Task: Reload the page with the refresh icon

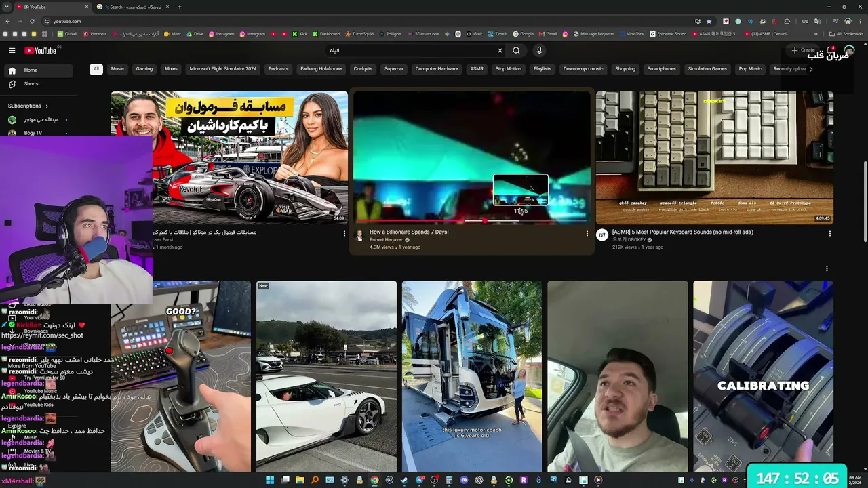Action: [x=31, y=21]
